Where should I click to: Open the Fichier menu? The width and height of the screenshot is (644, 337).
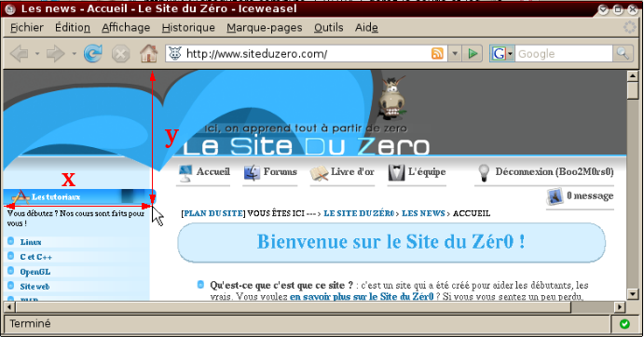coord(27,28)
